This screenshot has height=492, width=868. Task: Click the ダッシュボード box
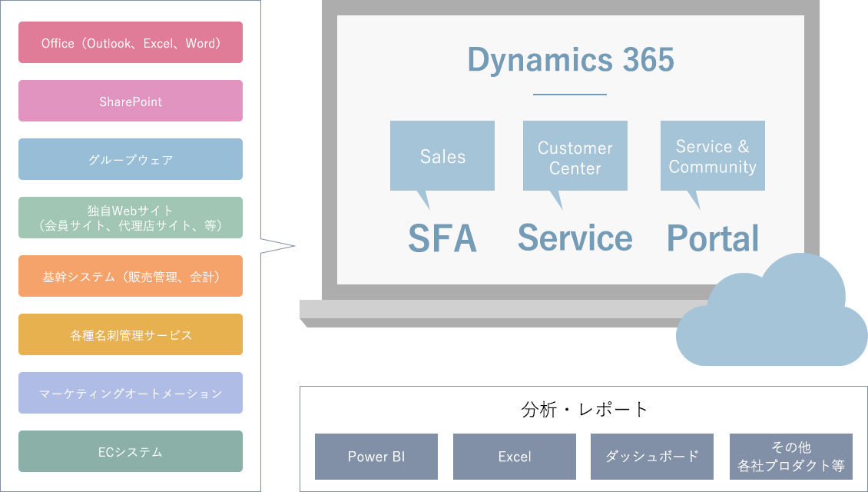click(x=652, y=457)
